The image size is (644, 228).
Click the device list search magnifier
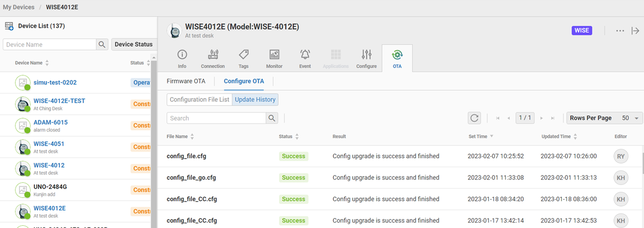pyautogui.click(x=101, y=45)
